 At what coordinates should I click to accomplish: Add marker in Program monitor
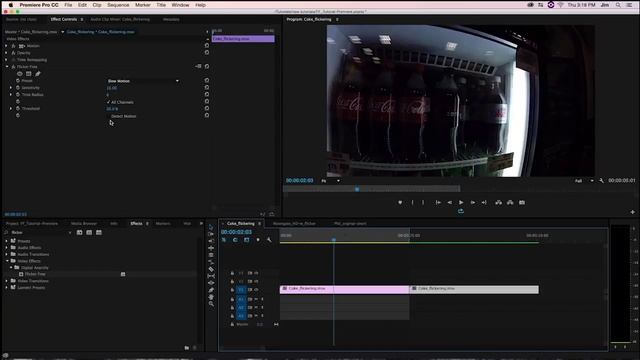click(x=400, y=202)
